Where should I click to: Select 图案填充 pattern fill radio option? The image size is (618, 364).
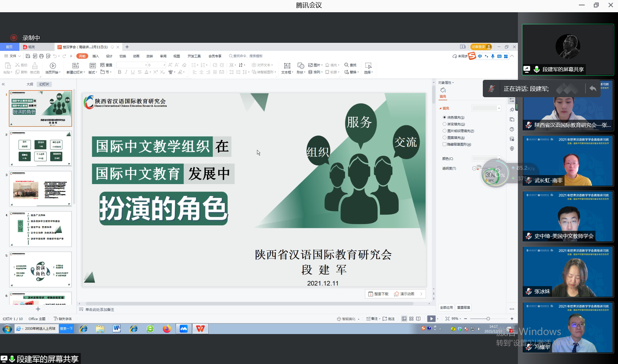(445, 137)
